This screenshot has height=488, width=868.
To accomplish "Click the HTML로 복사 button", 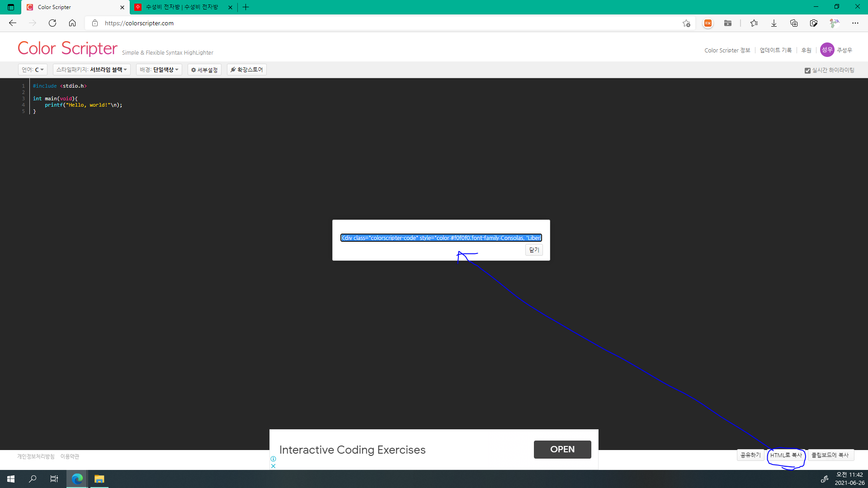I will click(x=786, y=455).
